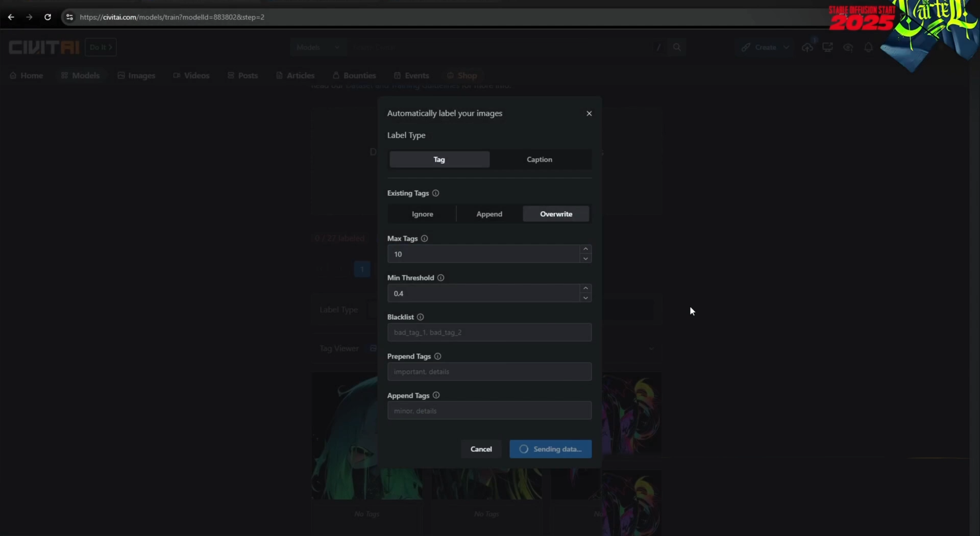
Task: Go to Bounties navigation tab
Action: coord(354,75)
